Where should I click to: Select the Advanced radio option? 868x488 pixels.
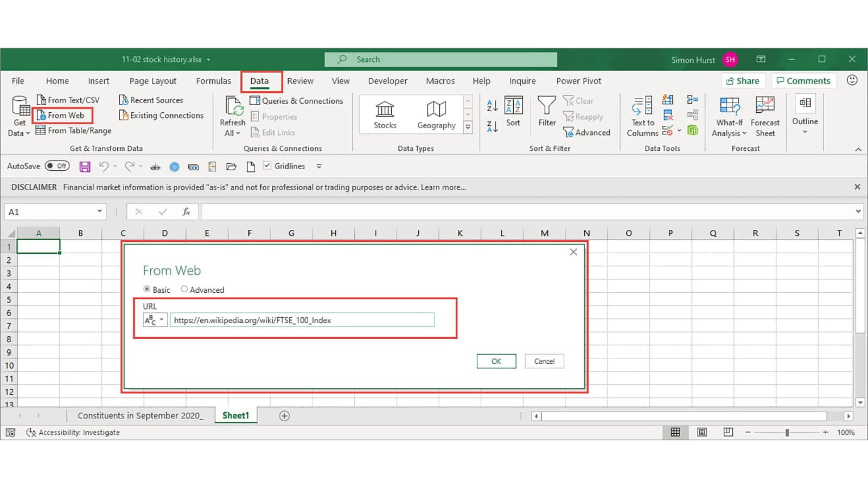184,290
